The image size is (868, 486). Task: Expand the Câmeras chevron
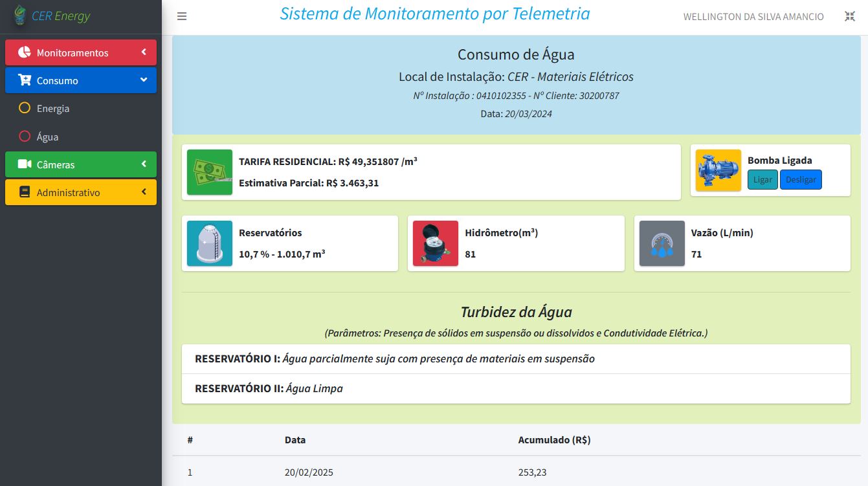144,164
